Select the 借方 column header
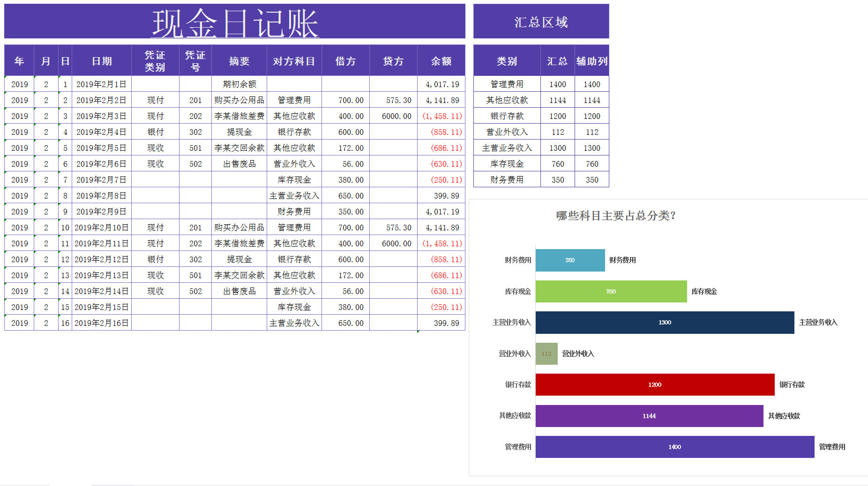 click(345, 60)
